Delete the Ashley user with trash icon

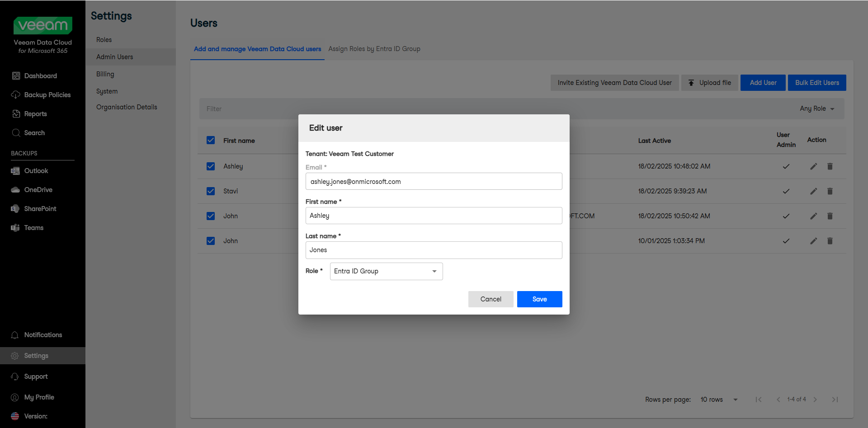pyautogui.click(x=830, y=166)
